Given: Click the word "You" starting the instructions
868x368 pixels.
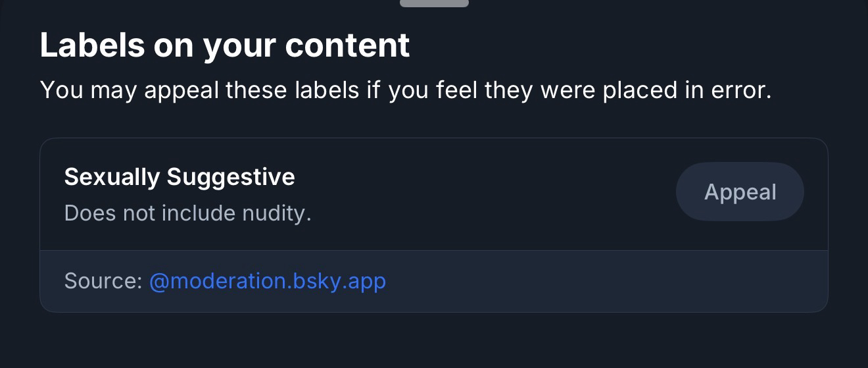Looking at the screenshot, I should click(x=61, y=90).
